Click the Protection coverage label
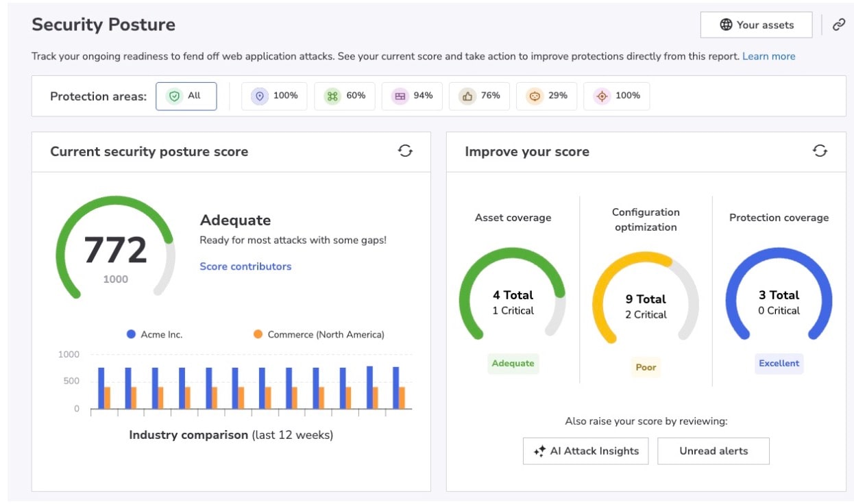 pyautogui.click(x=779, y=218)
